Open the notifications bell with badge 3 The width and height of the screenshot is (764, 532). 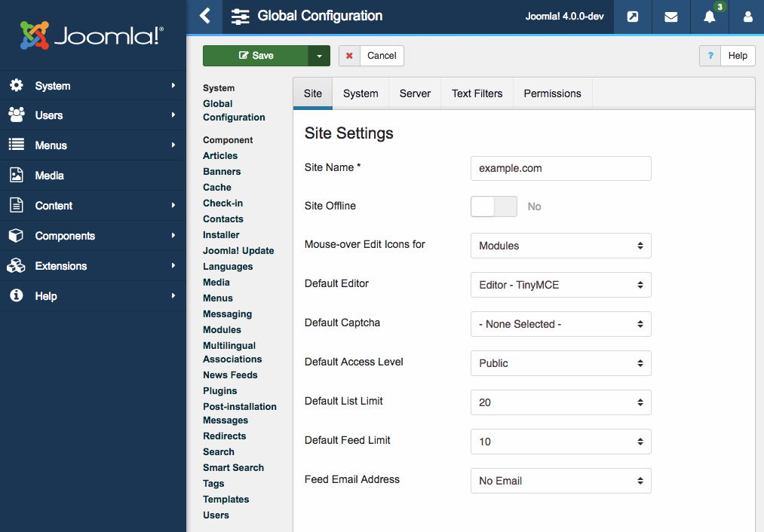709,17
